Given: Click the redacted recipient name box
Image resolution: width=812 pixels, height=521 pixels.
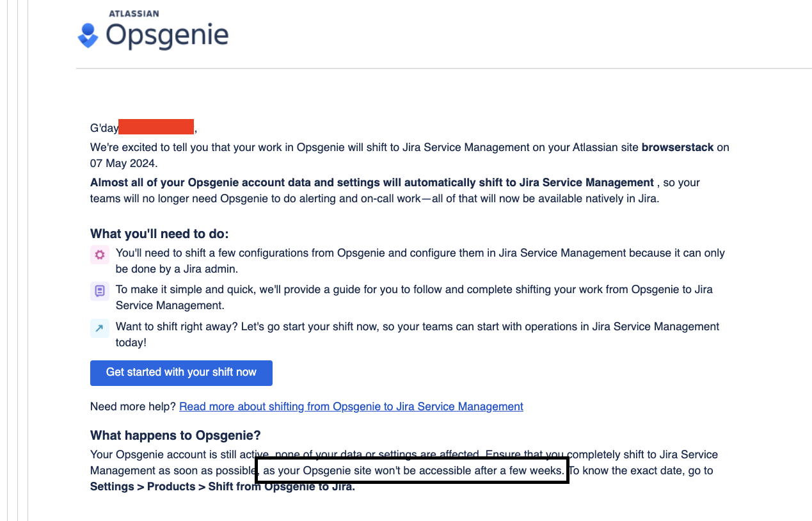Looking at the screenshot, I should [155, 127].
